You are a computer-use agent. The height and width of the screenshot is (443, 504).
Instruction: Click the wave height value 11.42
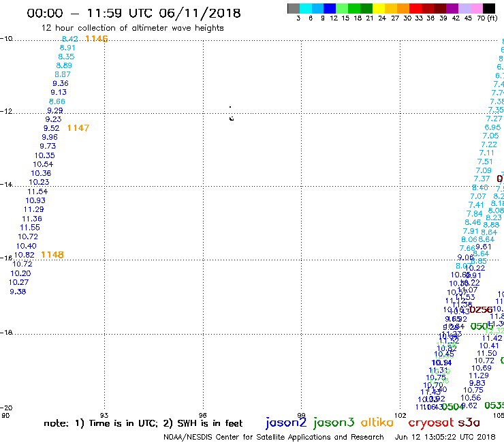492,338
